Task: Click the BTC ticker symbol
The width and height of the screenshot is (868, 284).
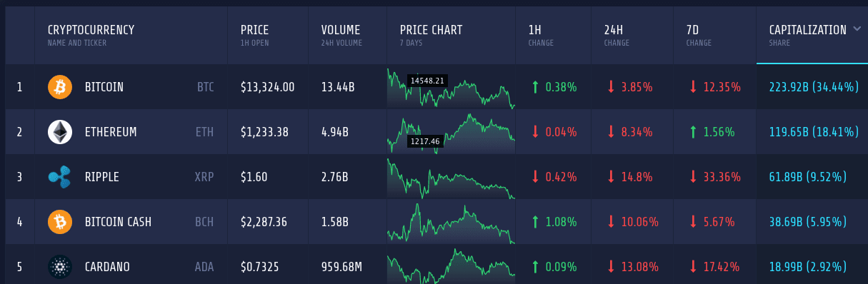Action: coord(206,87)
